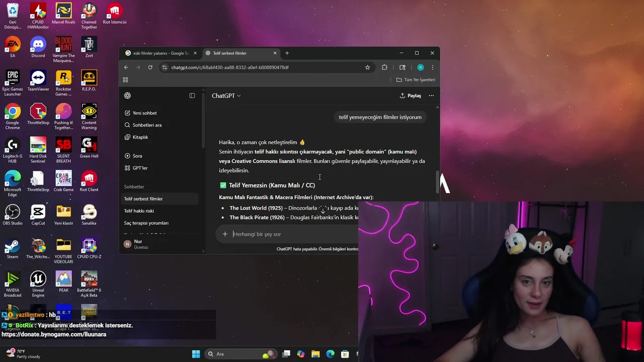Launch SILENT BREATH desktop shortcut

[x=63, y=150]
